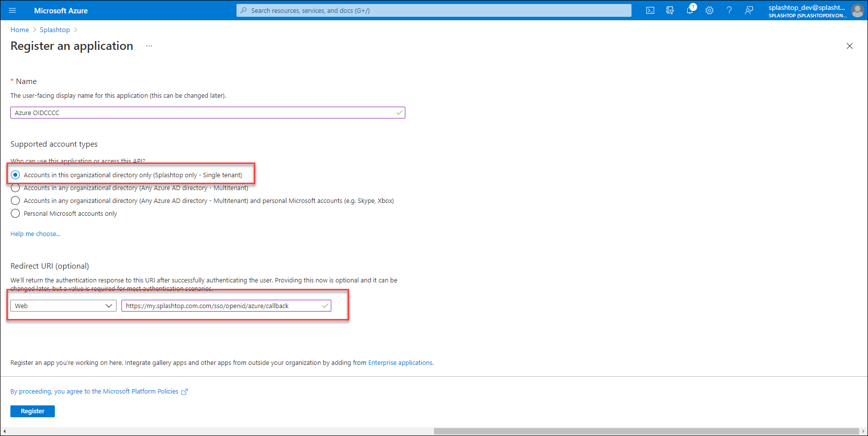
Task: Open the Enterprise applications link
Action: pyautogui.click(x=400, y=362)
